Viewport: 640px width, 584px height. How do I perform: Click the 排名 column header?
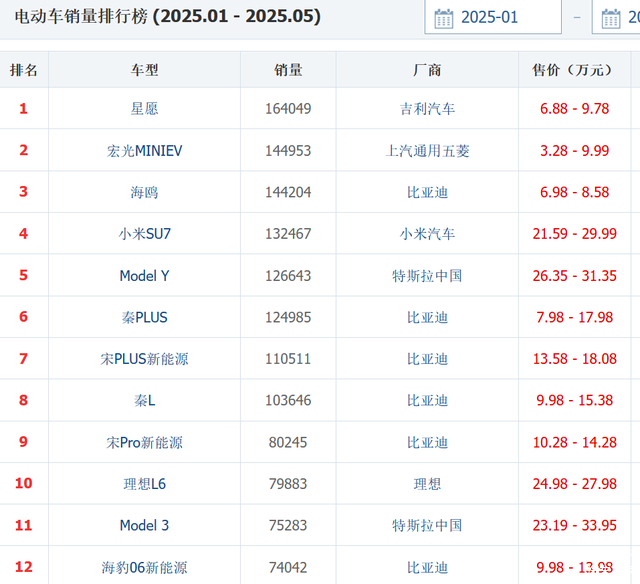pos(24,70)
